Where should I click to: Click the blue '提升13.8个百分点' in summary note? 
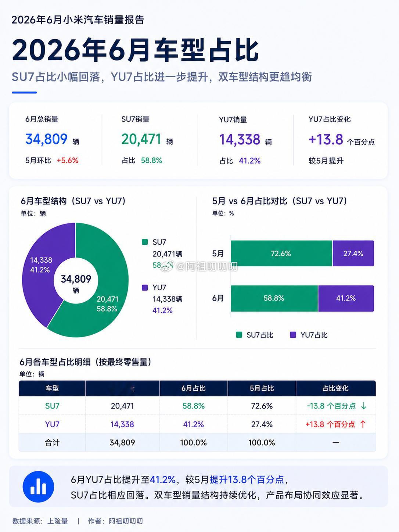click(x=247, y=480)
